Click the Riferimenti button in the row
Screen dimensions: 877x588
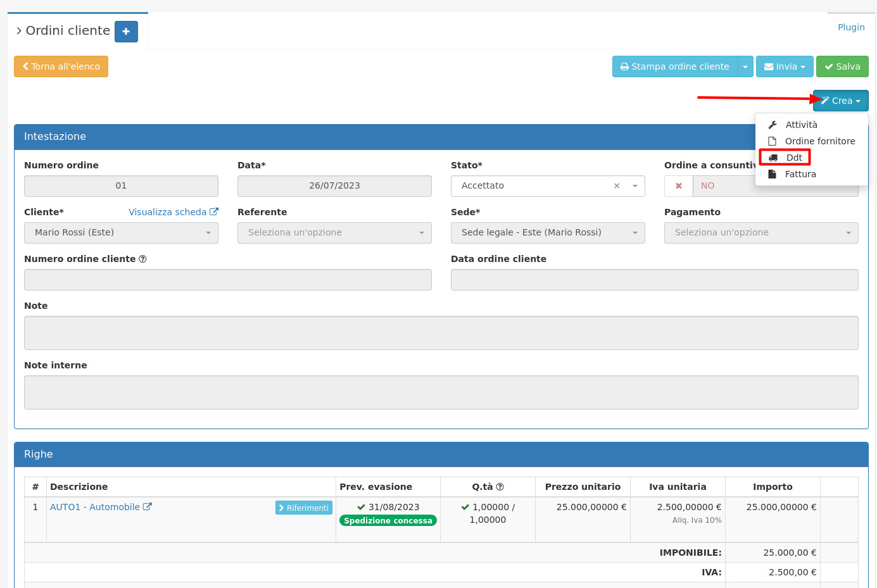coord(304,508)
